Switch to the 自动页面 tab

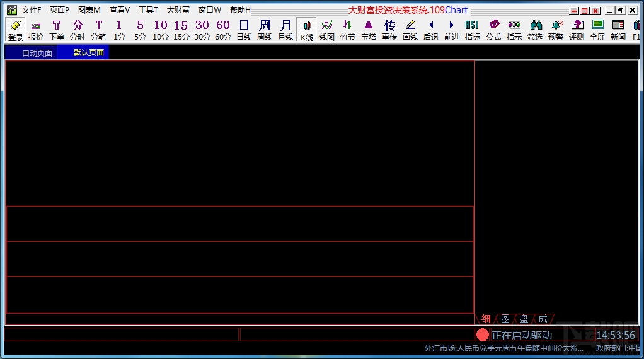click(37, 53)
